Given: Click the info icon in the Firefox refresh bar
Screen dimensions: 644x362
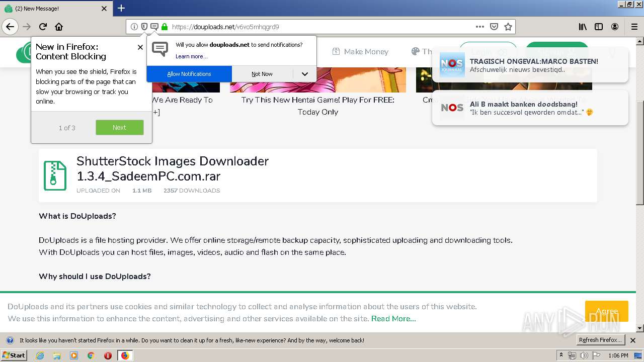Looking at the screenshot, I should coord(10,340).
